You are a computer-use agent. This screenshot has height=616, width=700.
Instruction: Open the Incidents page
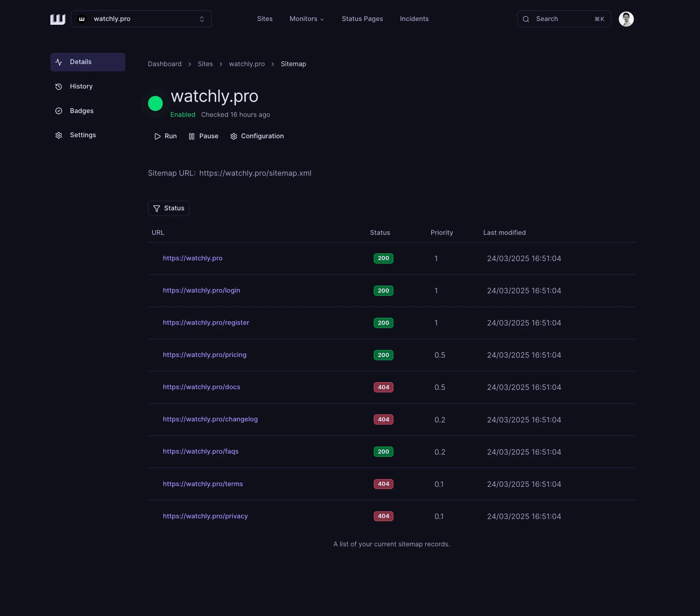point(414,19)
